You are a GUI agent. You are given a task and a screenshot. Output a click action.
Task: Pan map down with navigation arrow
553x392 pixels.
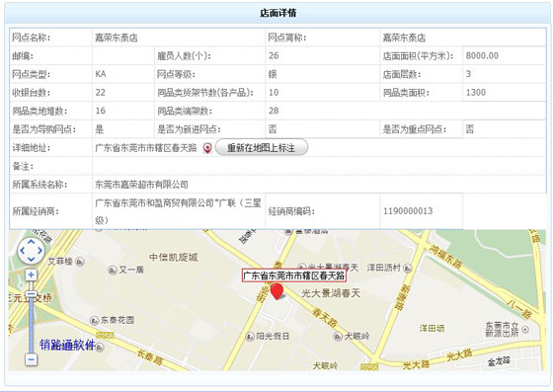click(31, 260)
